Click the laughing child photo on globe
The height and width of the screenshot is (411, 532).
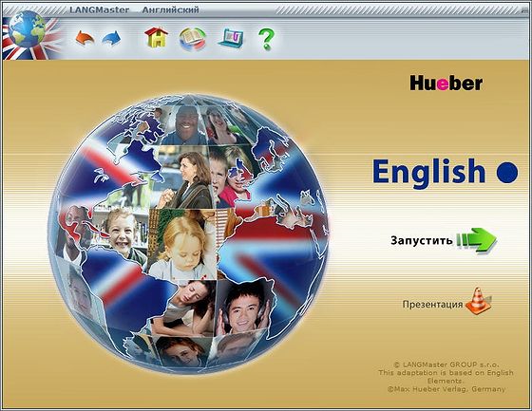tap(120, 232)
